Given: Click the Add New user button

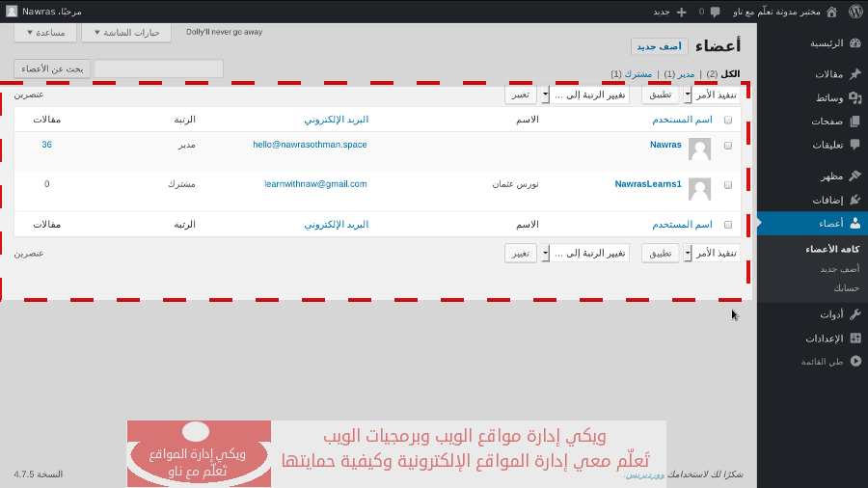Looking at the screenshot, I should point(659,46).
